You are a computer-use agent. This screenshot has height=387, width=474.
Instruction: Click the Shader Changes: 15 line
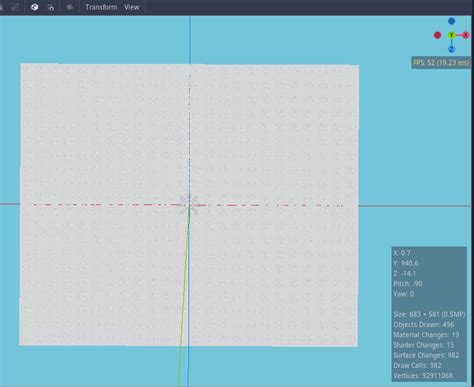(x=424, y=345)
